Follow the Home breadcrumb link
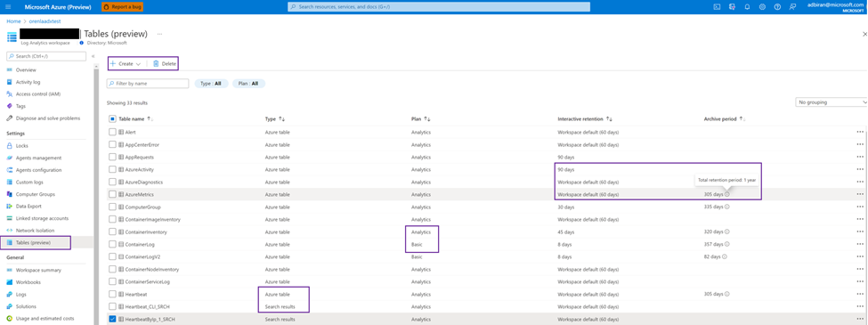868x325 pixels. [x=13, y=21]
